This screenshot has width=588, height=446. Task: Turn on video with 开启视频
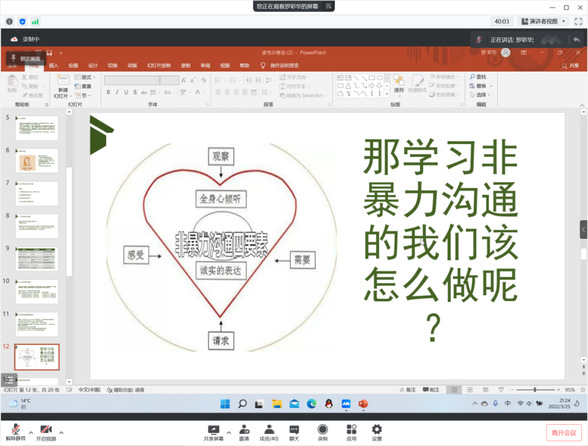[46, 432]
